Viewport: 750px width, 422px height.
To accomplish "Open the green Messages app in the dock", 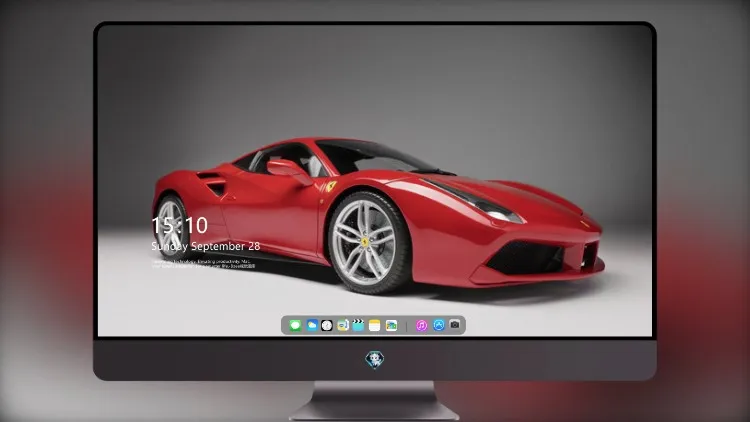I will click(x=295, y=325).
